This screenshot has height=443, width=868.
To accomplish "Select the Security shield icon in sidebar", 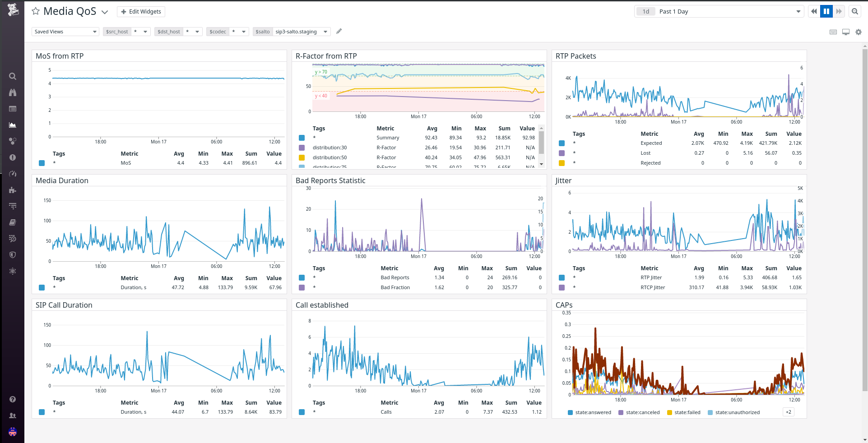I will pos(13,255).
